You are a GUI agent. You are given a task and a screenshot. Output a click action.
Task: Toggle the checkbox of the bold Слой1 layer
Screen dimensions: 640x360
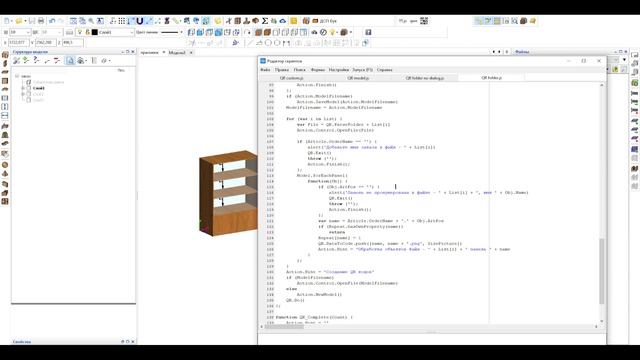[x=29, y=88]
